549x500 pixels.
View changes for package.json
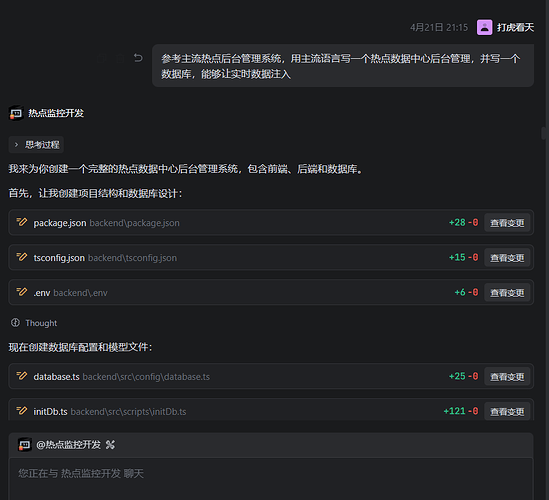(507, 223)
